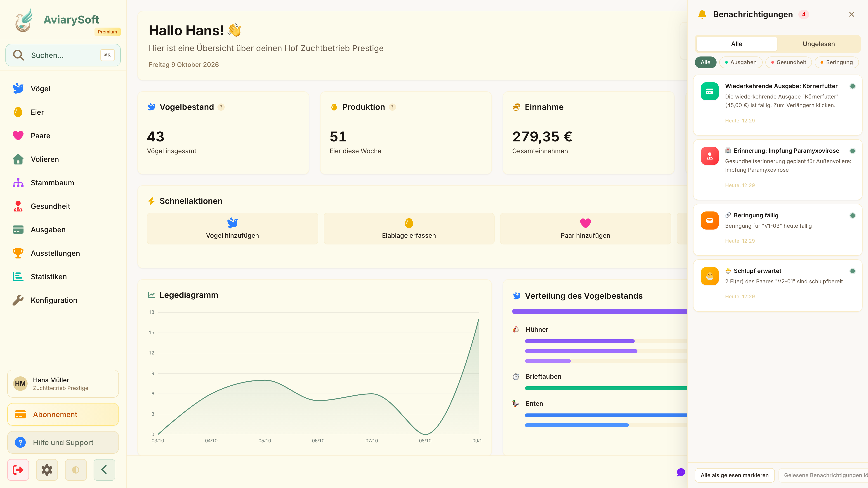Open Impfung Paramyxovirose reminder notification
The height and width of the screenshot is (488, 868).
pos(778,170)
